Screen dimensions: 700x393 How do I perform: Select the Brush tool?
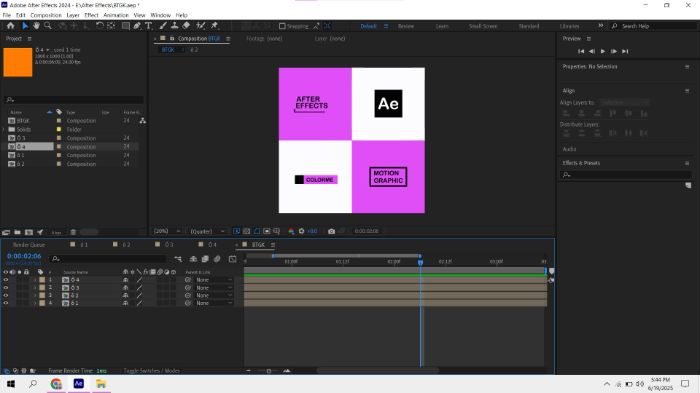tap(163, 26)
